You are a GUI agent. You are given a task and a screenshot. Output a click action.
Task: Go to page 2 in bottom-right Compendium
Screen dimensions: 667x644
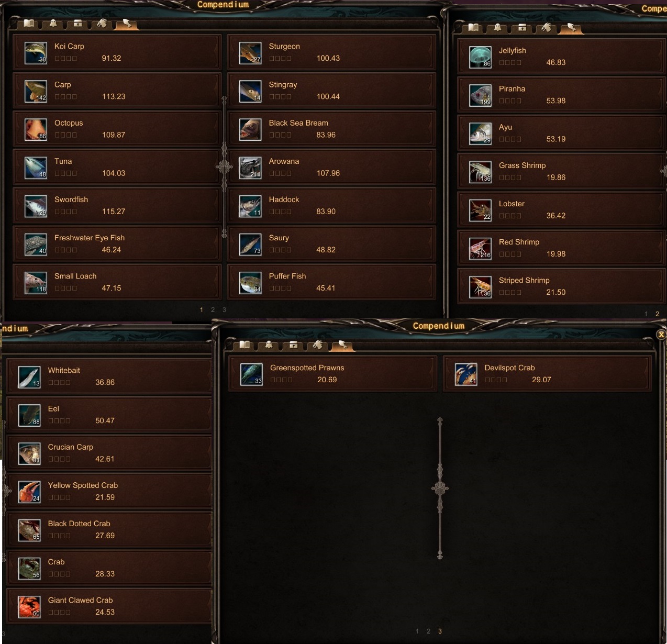[428, 631]
